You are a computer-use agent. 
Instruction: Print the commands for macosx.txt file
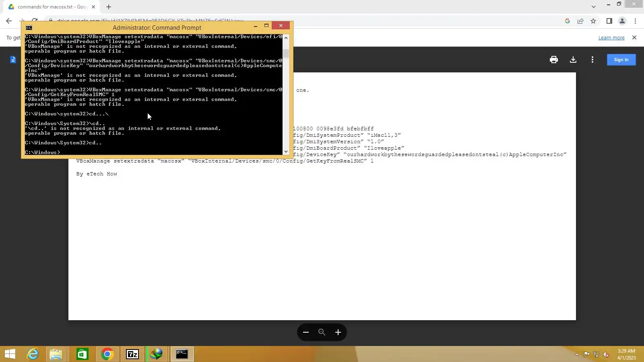pos(554,60)
